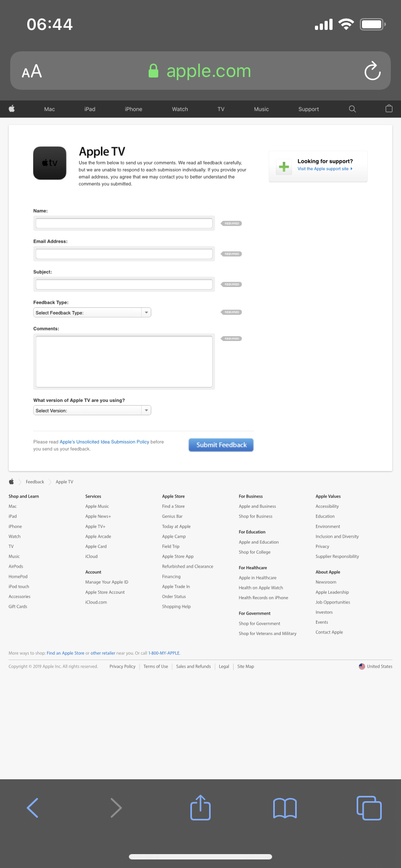Open Accessibility under Apple Values
This screenshot has width=401, height=868.
327,507
